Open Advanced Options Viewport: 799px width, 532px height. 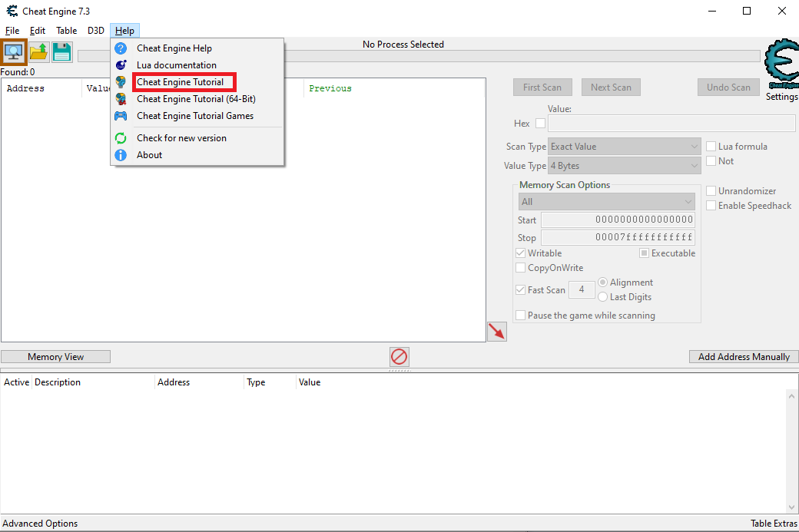tap(40, 524)
